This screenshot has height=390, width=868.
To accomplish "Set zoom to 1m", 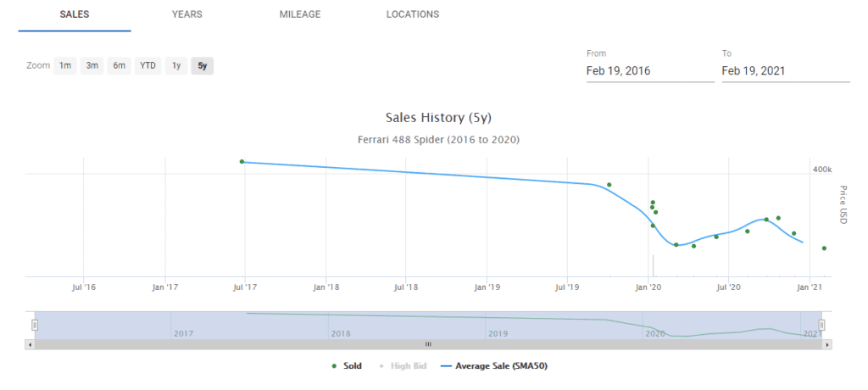I will (65, 66).
